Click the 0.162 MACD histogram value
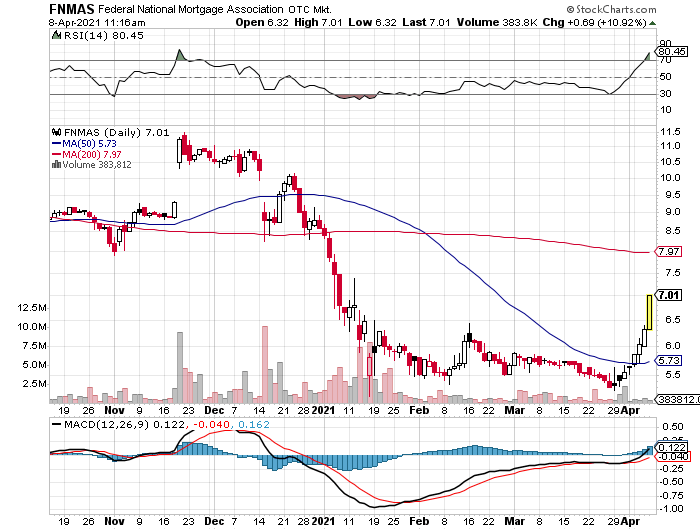 254,424
